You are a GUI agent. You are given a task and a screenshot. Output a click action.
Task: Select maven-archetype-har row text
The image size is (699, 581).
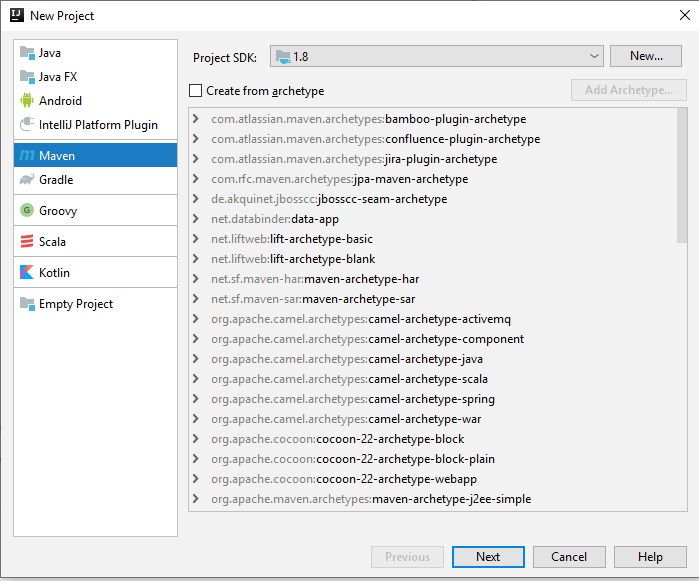point(315,279)
